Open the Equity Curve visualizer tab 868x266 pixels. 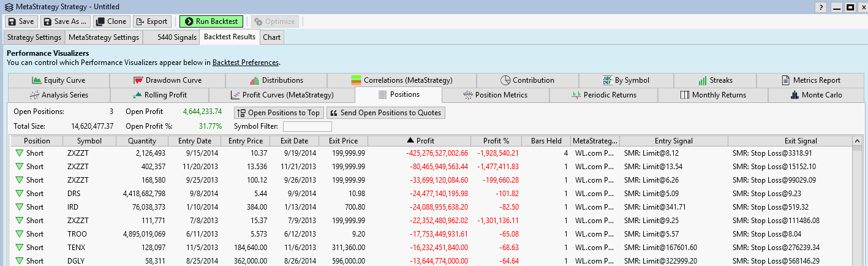[x=59, y=80]
